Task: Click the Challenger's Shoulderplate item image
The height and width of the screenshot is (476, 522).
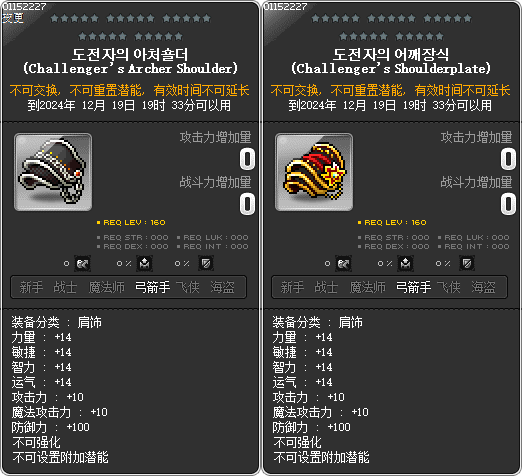Action: (x=314, y=172)
